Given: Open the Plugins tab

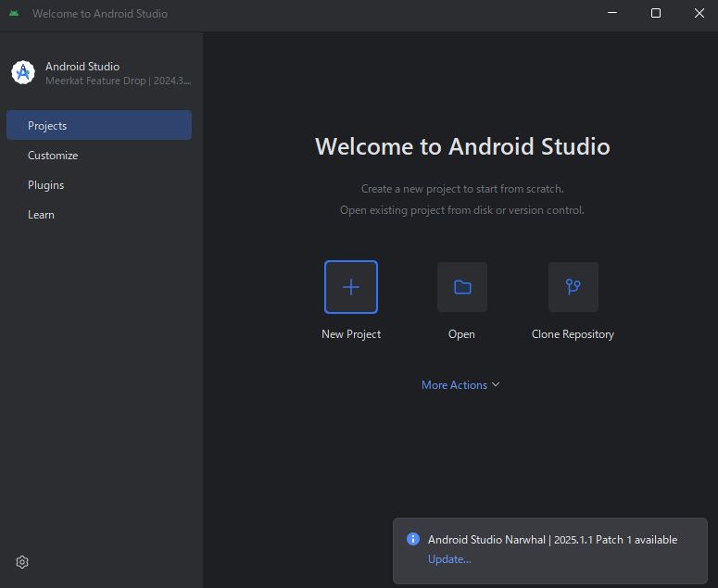Looking at the screenshot, I should pos(99,185).
